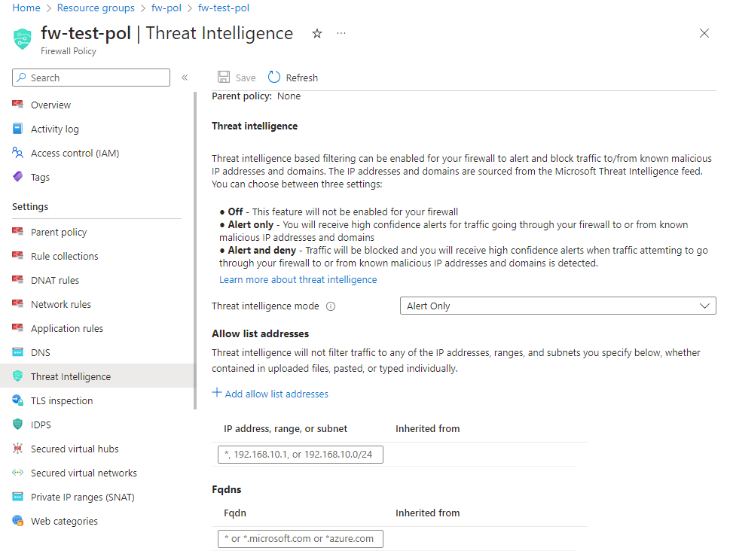Click the Network rules icon
This screenshot has height=560, width=730.
[x=17, y=304]
